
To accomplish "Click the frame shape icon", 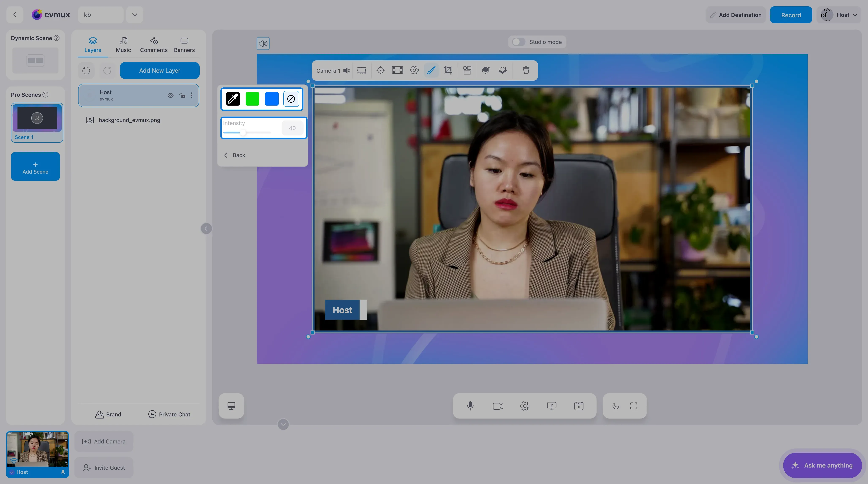I will [x=362, y=71].
